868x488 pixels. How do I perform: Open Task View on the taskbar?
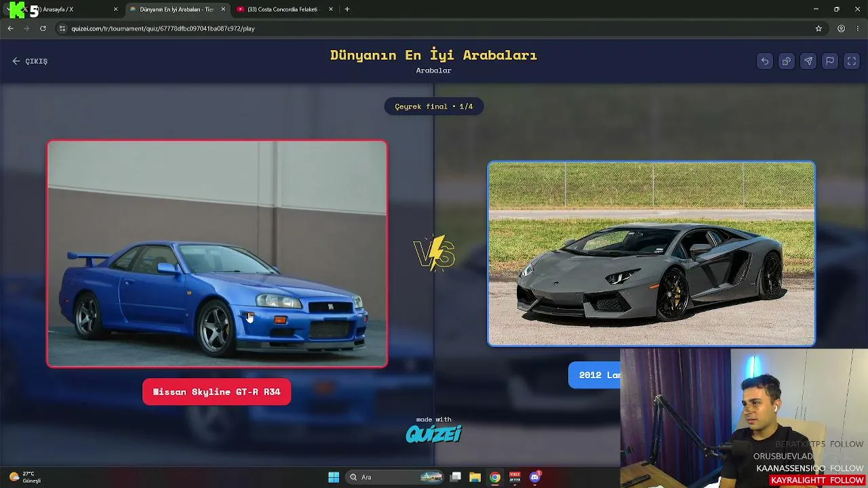tap(456, 477)
